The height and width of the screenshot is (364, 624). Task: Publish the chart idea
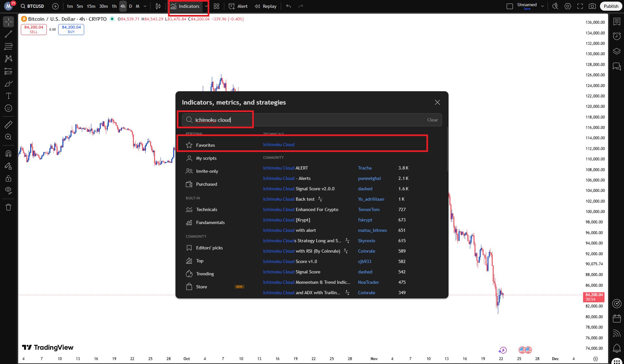tap(611, 6)
